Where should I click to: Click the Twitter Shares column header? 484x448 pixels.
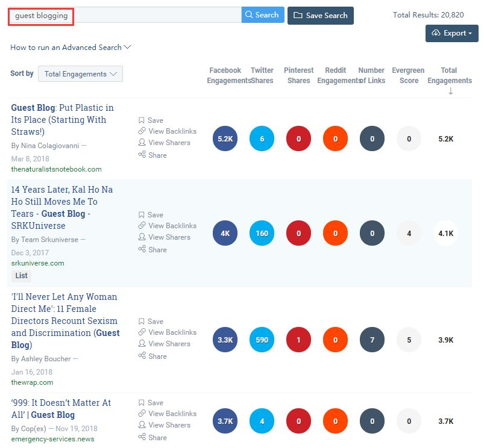(262, 75)
